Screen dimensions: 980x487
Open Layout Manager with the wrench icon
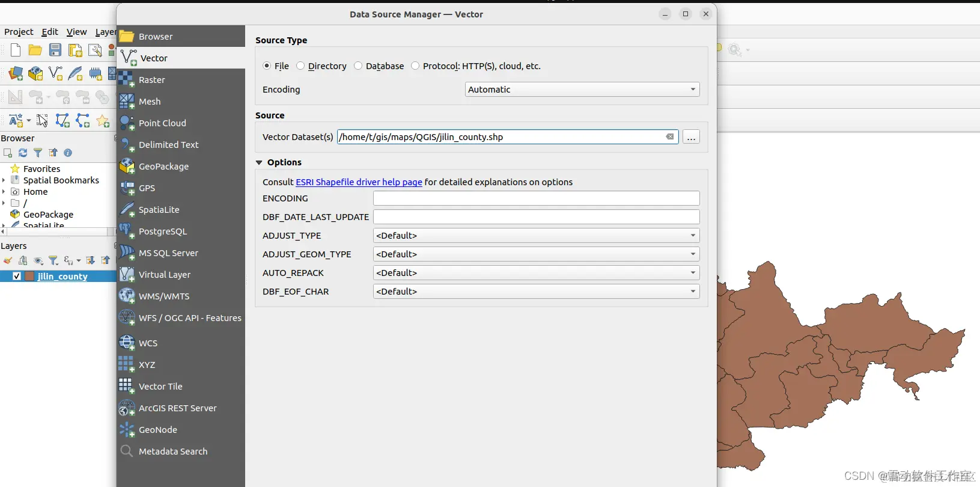[x=95, y=51]
